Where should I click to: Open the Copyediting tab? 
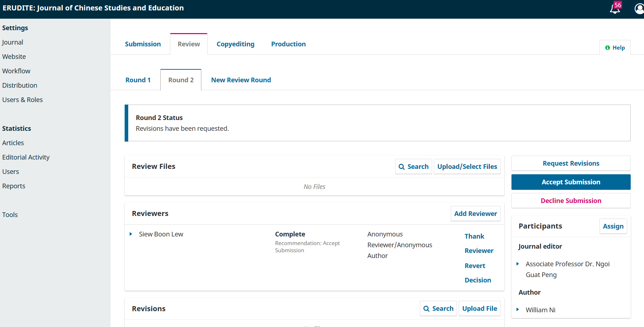tap(235, 44)
